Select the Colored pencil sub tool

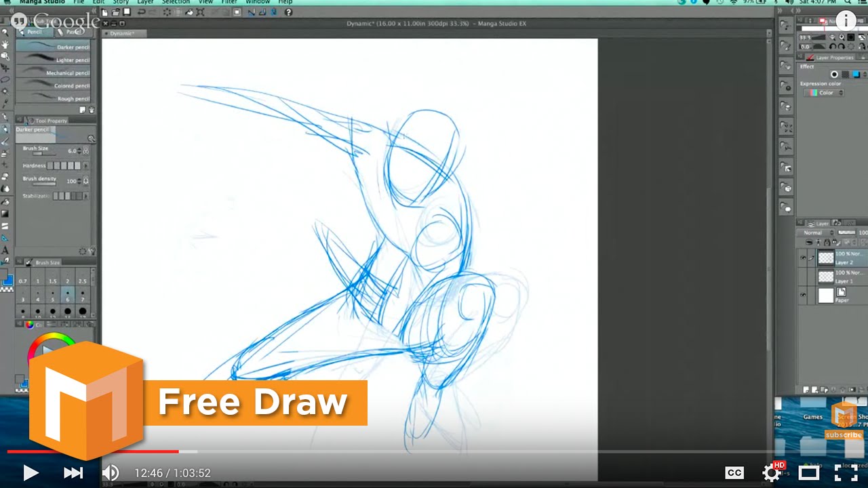coord(54,85)
